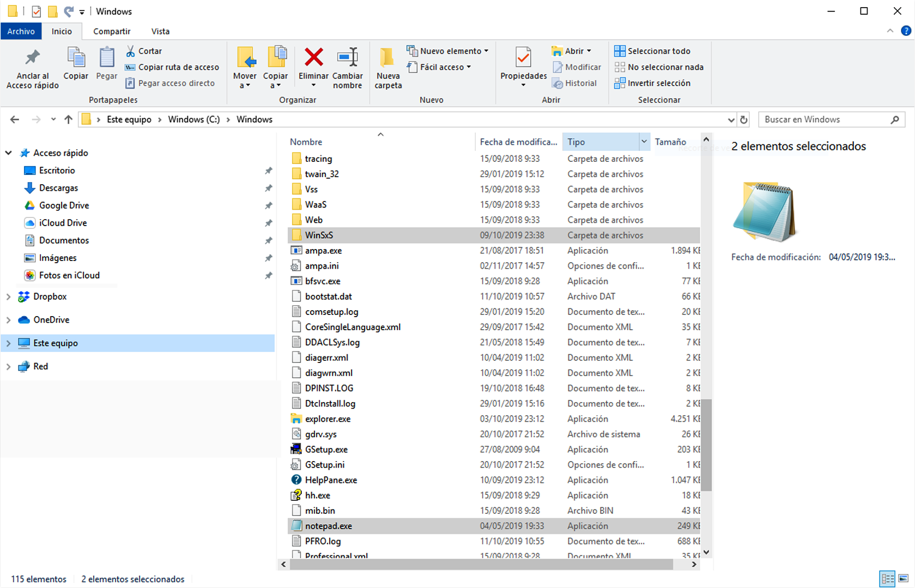This screenshot has width=915, height=588.
Task: Open Fácil acceso dropdown
Action: pyautogui.click(x=438, y=67)
